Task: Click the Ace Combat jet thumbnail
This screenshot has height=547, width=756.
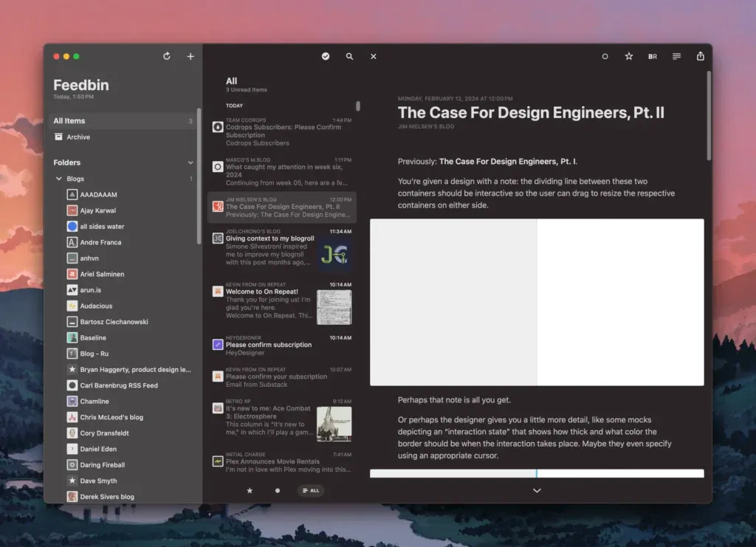Action: click(334, 424)
